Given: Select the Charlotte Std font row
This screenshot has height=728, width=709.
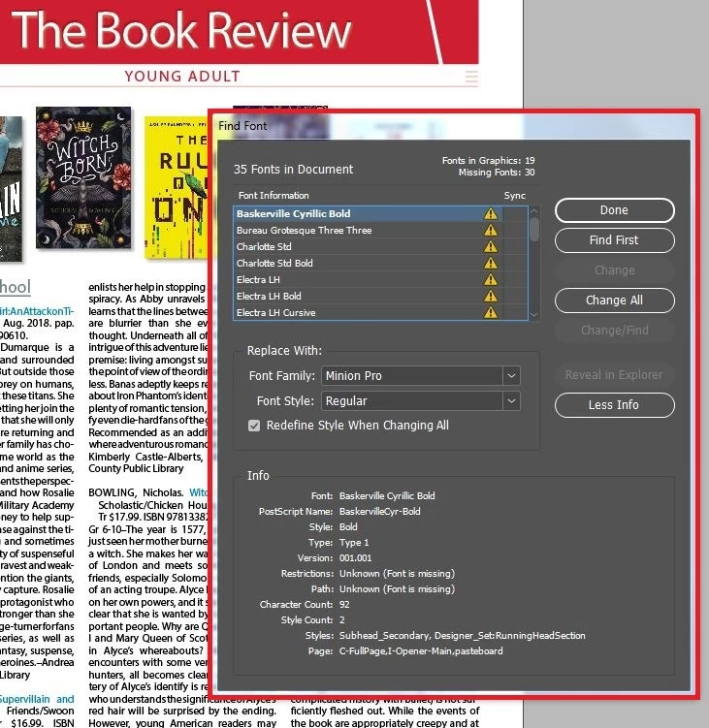Looking at the screenshot, I should coord(380,247).
